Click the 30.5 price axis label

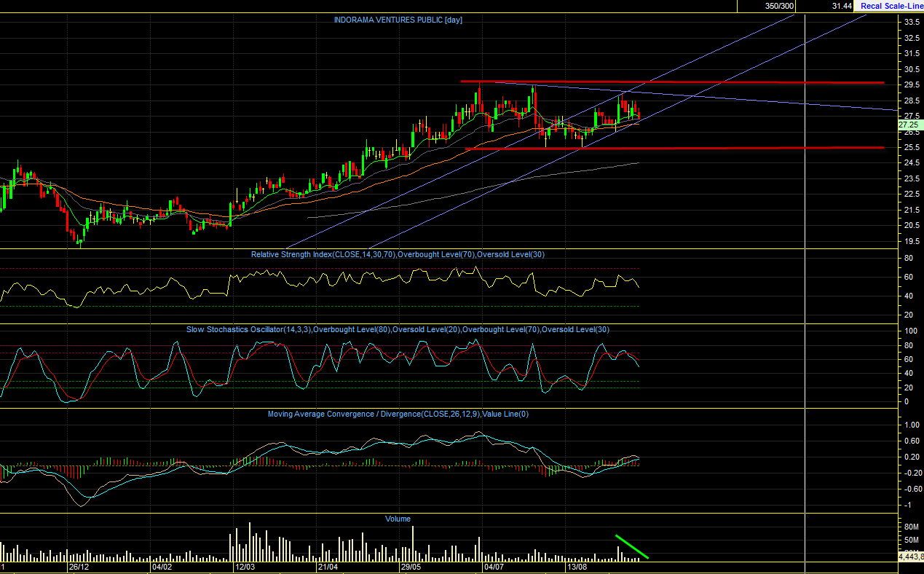(x=912, y=69)
